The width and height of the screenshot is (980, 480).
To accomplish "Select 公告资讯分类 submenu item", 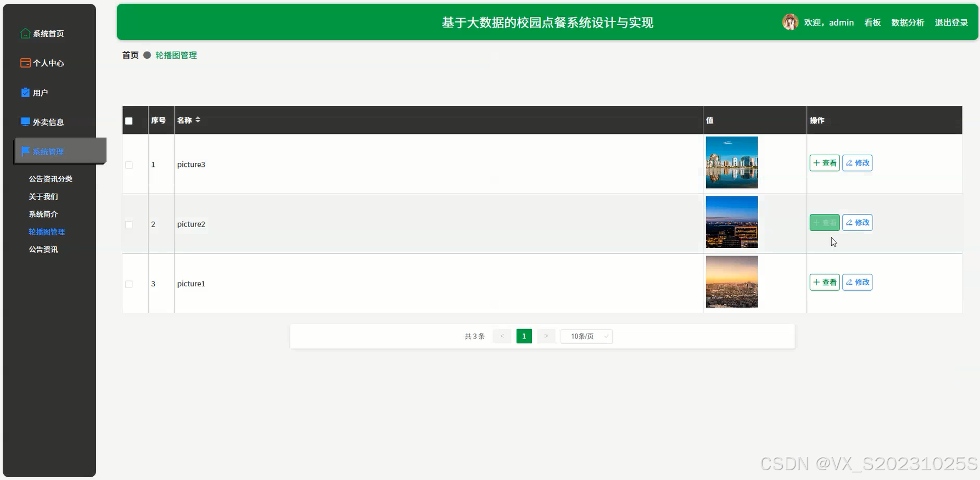I will (51, 179).
